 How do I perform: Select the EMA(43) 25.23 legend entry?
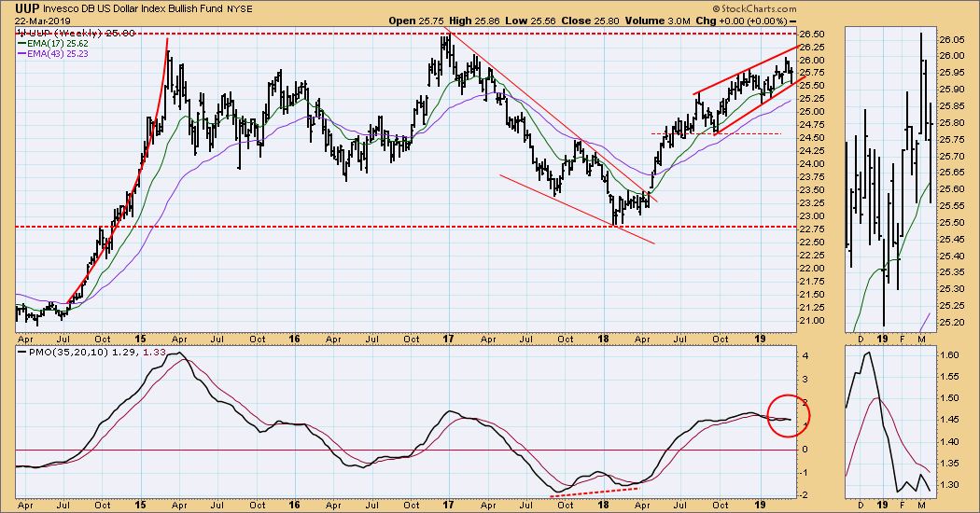click(57, 54)
